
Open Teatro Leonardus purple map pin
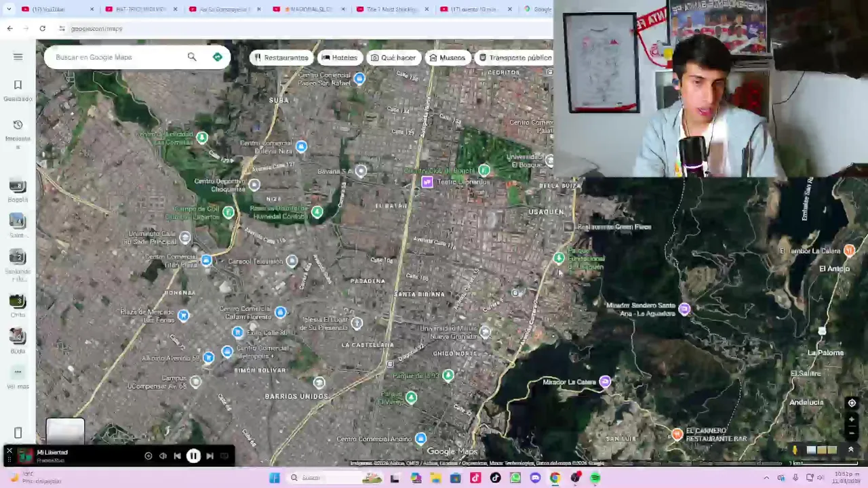427,182
